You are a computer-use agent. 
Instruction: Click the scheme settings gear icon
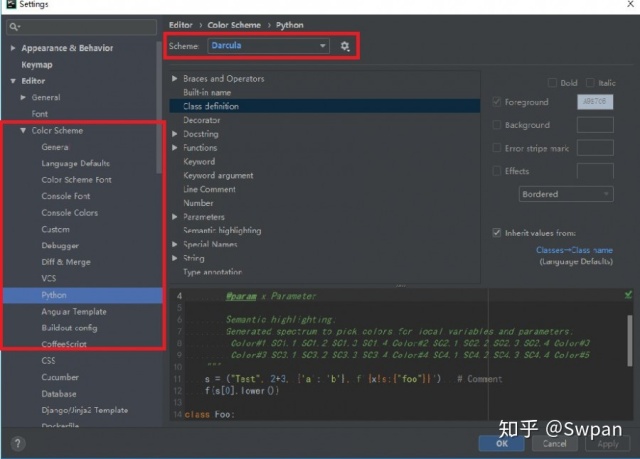[345, 46]
